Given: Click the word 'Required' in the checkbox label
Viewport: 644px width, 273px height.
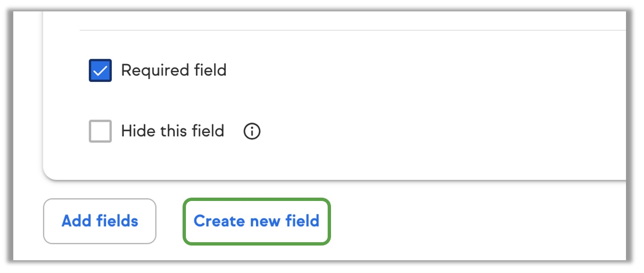Looking at the screenshot, I should 156,71.
